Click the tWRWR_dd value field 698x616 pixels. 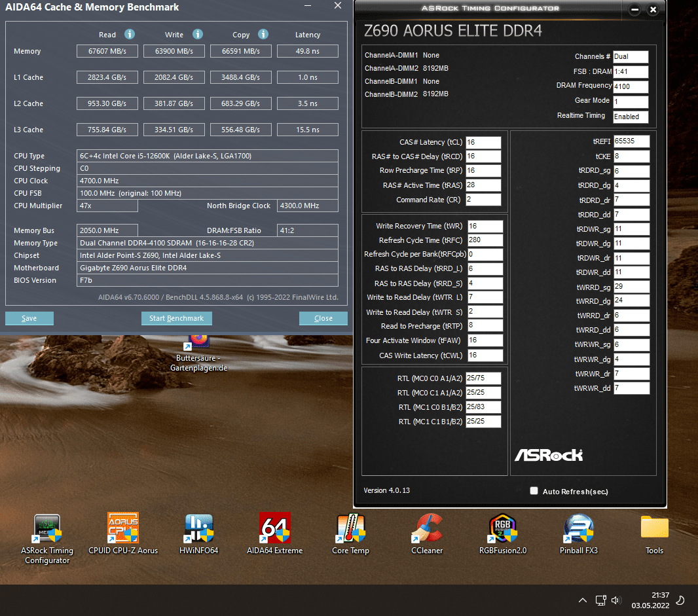click(x=631, y=388)
